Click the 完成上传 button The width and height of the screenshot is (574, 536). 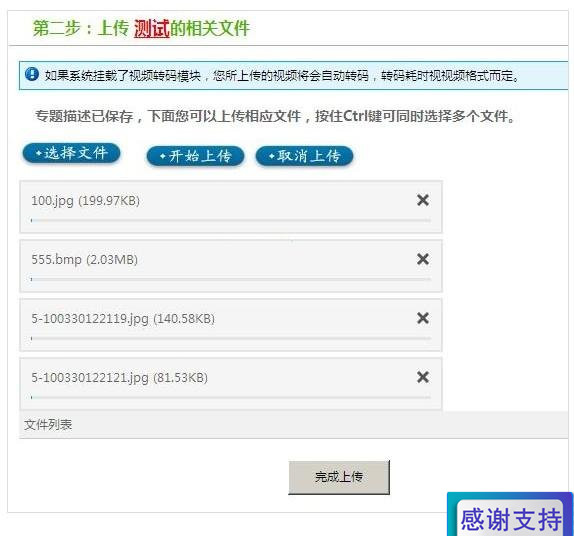click(339, 477)
